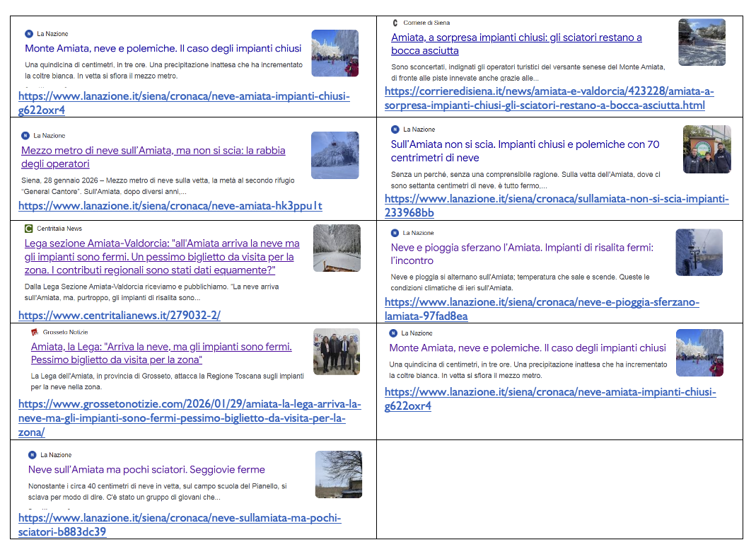Click the Centritalia News source icon
The width and height of the screenshot is (756, 552).
point(28,229)
